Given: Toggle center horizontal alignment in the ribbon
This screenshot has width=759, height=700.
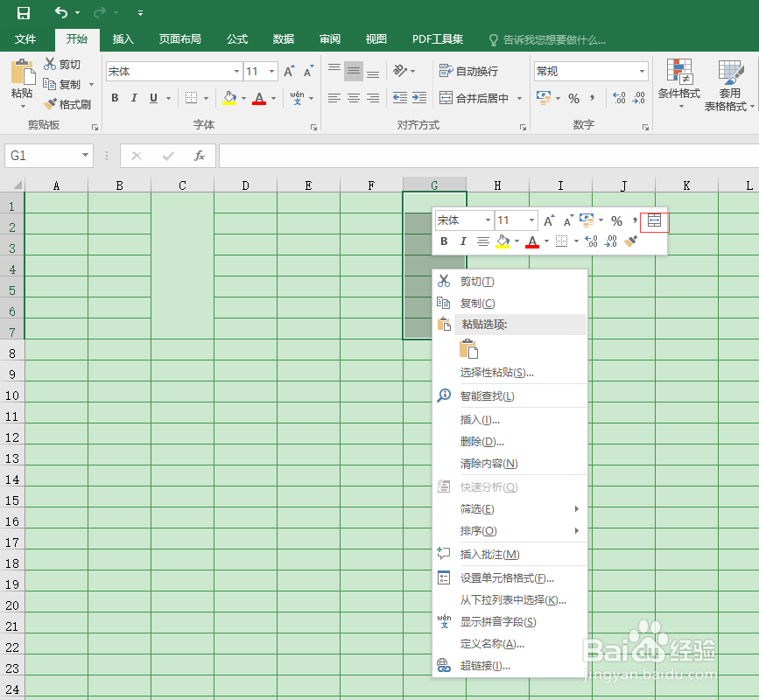Looking at the screenshot, I should [354, 98].
